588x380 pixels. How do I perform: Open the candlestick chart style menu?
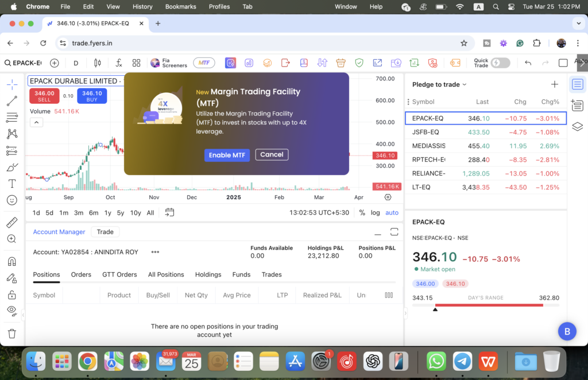(98, 63)
